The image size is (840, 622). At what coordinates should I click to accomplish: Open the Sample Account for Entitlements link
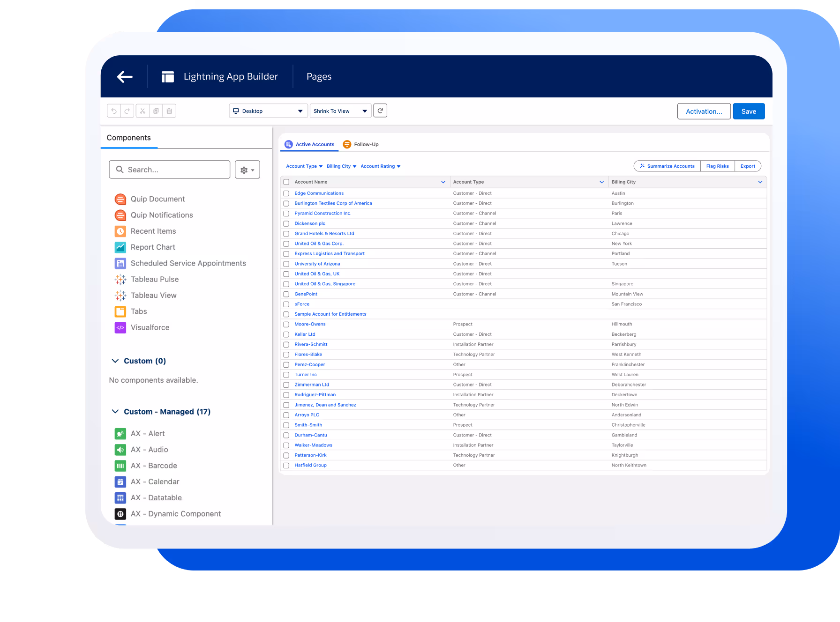coord(330,314)
